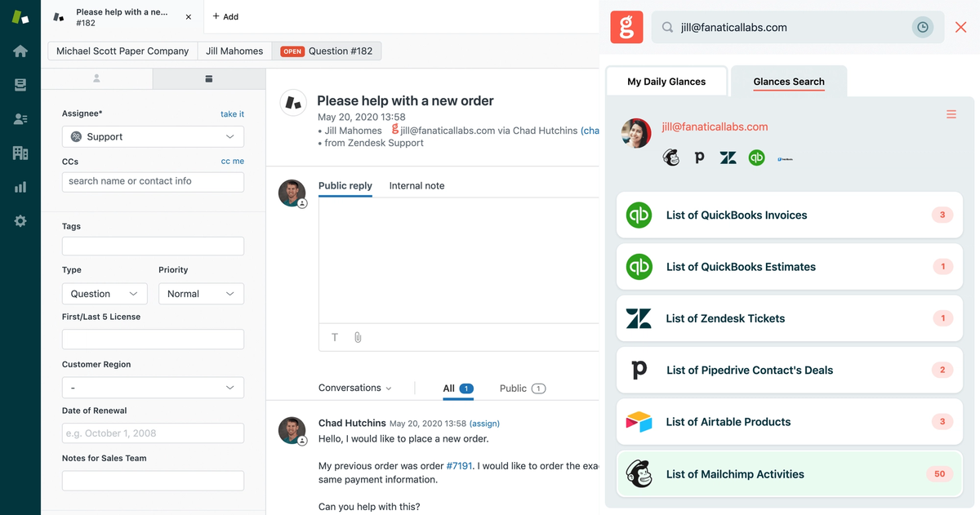Open the Admin gear icon in sidebar

(x=20, y=221)
